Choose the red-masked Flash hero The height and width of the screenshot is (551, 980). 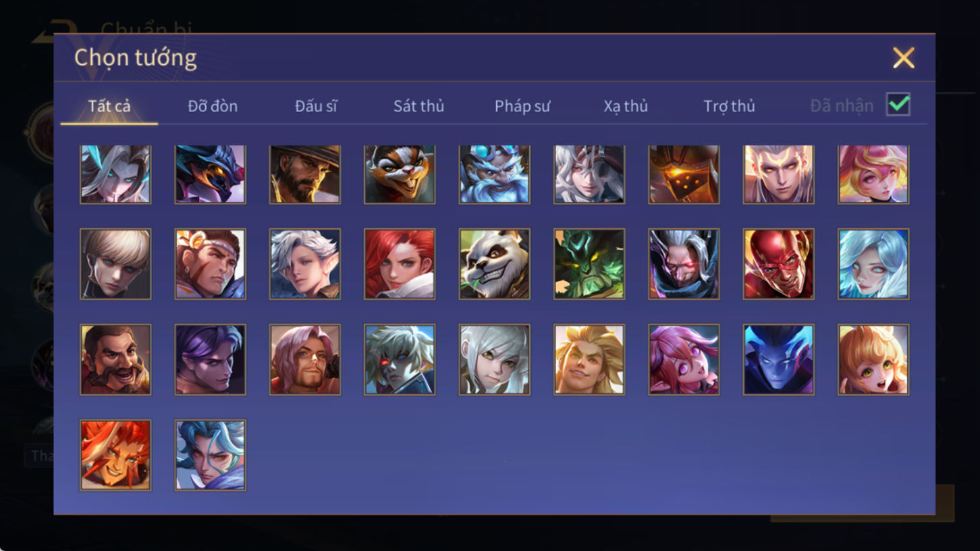point(778,264)
